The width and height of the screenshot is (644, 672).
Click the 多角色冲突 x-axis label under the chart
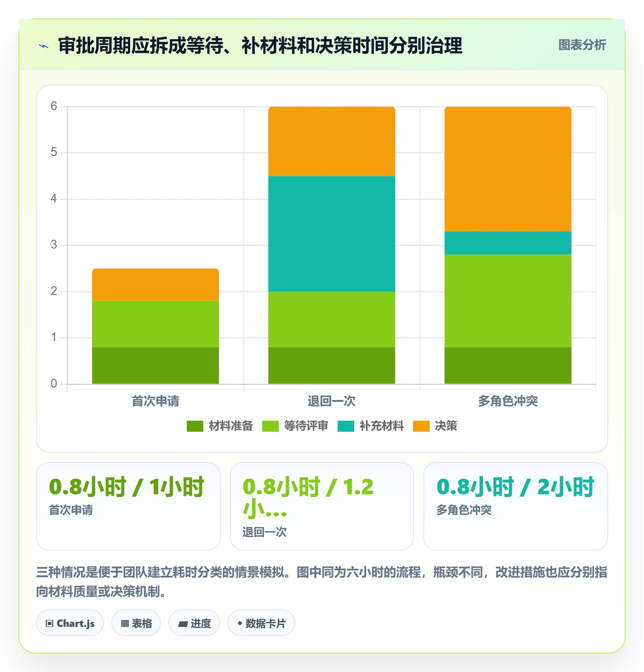pyautogui.click(x=508, y=401)
